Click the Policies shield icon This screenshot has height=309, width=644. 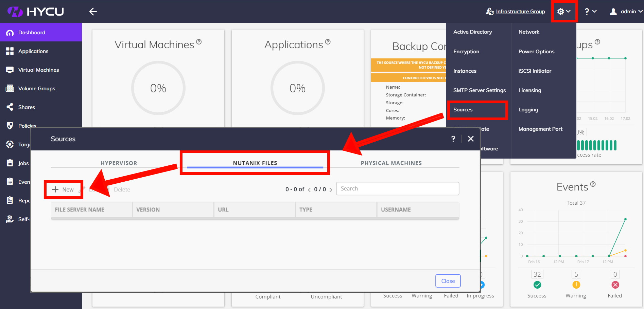coord(10,126)
